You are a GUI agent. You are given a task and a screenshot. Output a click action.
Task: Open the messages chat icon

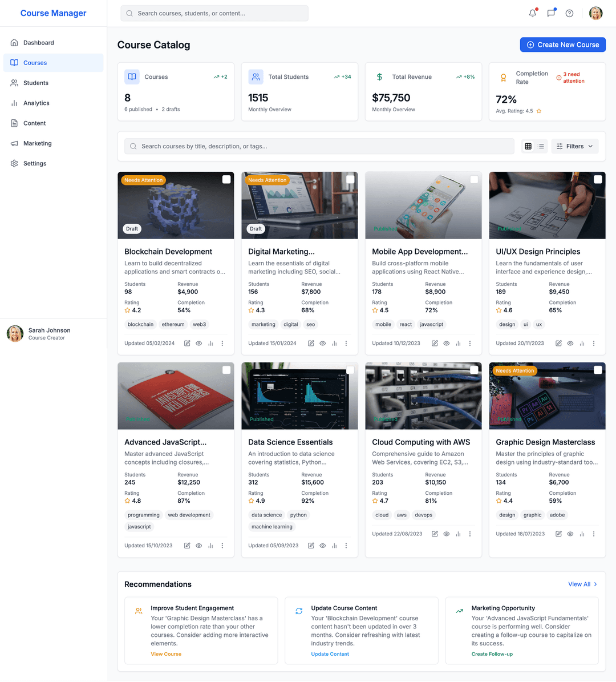(551, 13)
